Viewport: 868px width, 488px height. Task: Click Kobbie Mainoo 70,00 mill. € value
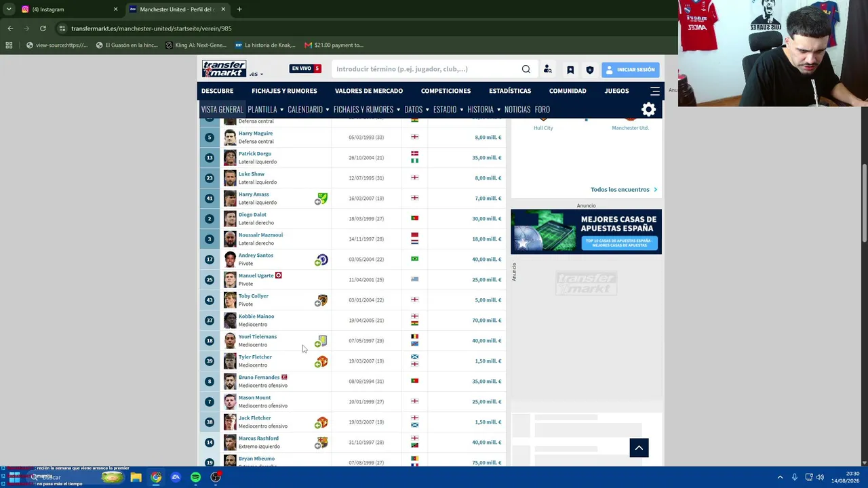coord(487,321)
